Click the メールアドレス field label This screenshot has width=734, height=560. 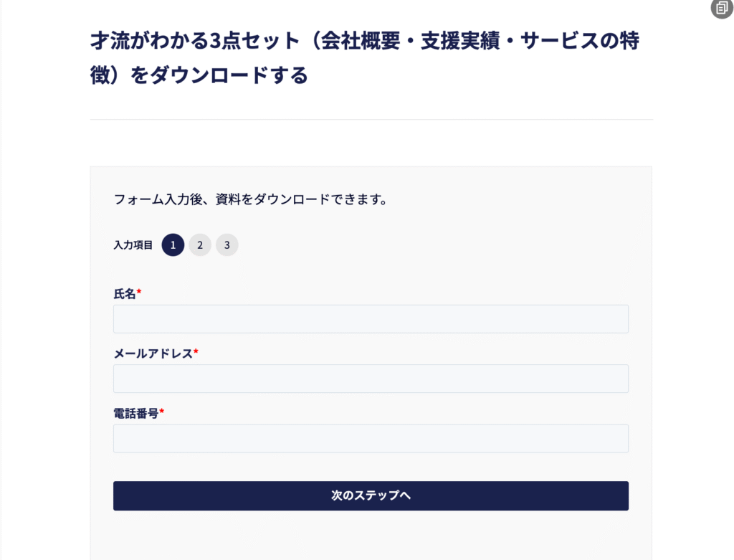coord(153,353)
